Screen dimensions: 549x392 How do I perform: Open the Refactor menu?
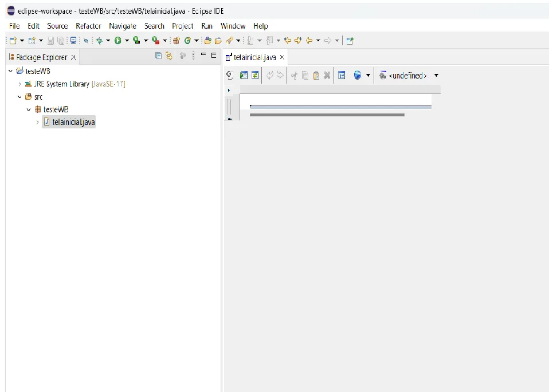click(x=89, y=26)
